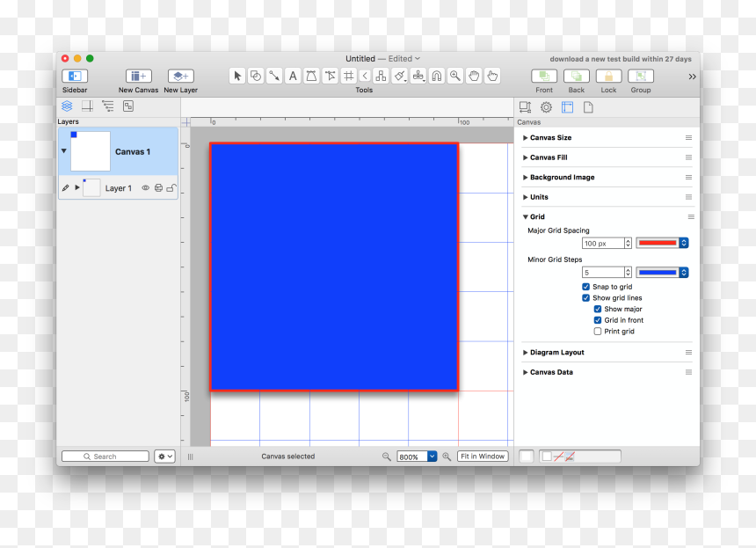Uncheck Show grid lines
Viewport: 756px width, 548px height.
click(x=585, y=297)
